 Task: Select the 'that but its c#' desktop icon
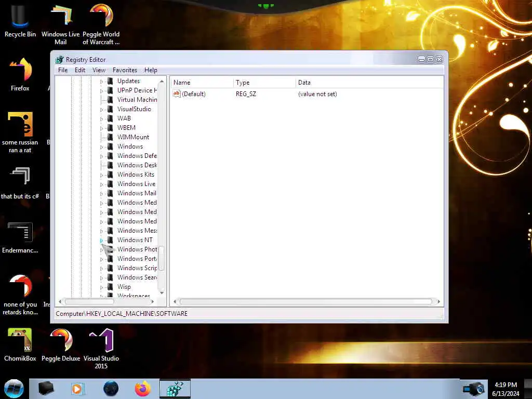coord(20,183)
